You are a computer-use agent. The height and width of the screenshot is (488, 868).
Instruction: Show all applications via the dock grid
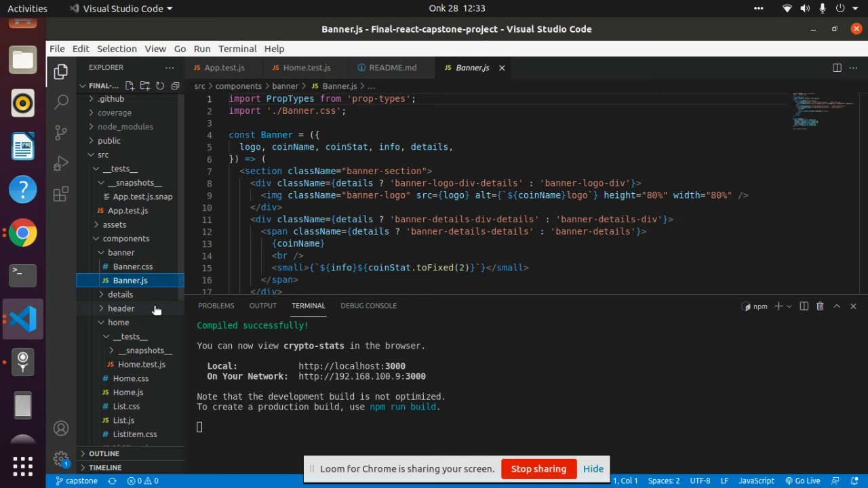coord(22,466)
